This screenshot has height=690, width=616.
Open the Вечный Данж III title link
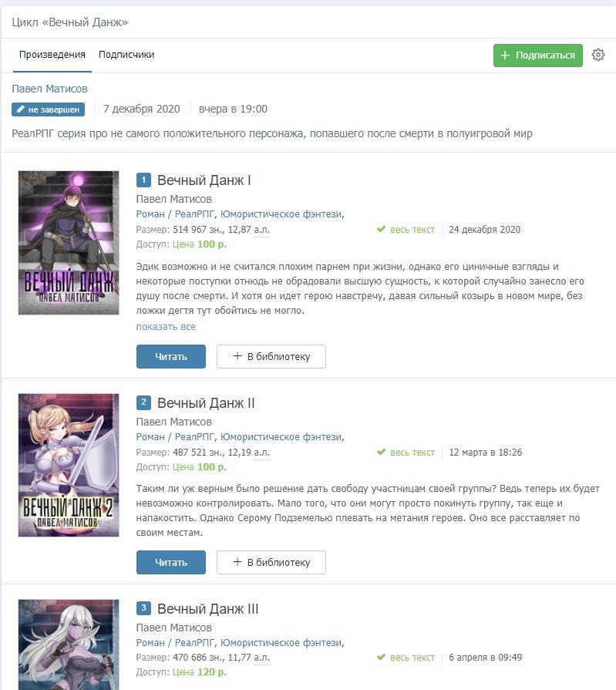(207, 609)
